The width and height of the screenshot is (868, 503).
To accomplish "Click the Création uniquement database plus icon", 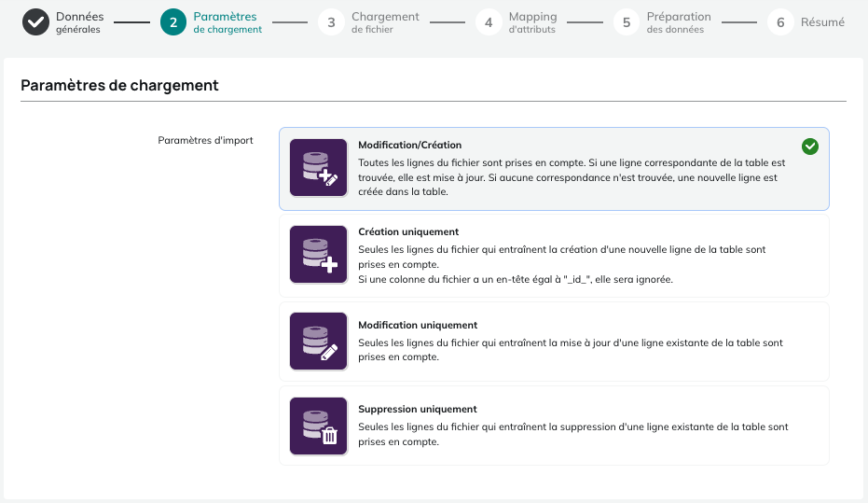I will pos(318,254).
